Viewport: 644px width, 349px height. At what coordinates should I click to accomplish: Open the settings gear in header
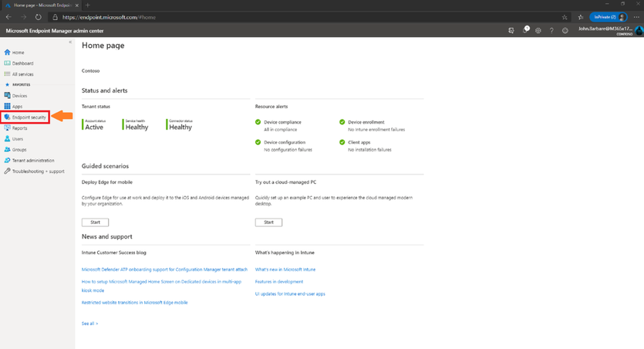(538, 30)
